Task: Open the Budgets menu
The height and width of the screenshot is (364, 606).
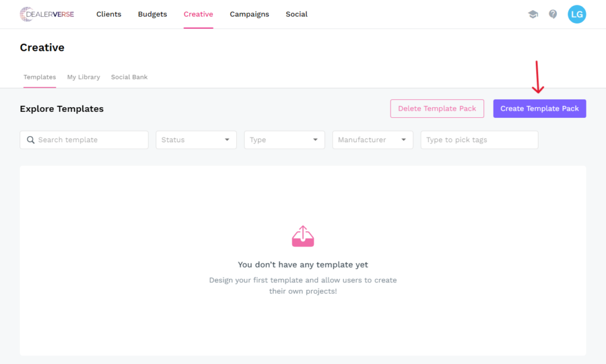Action: [x=152, y=14]
